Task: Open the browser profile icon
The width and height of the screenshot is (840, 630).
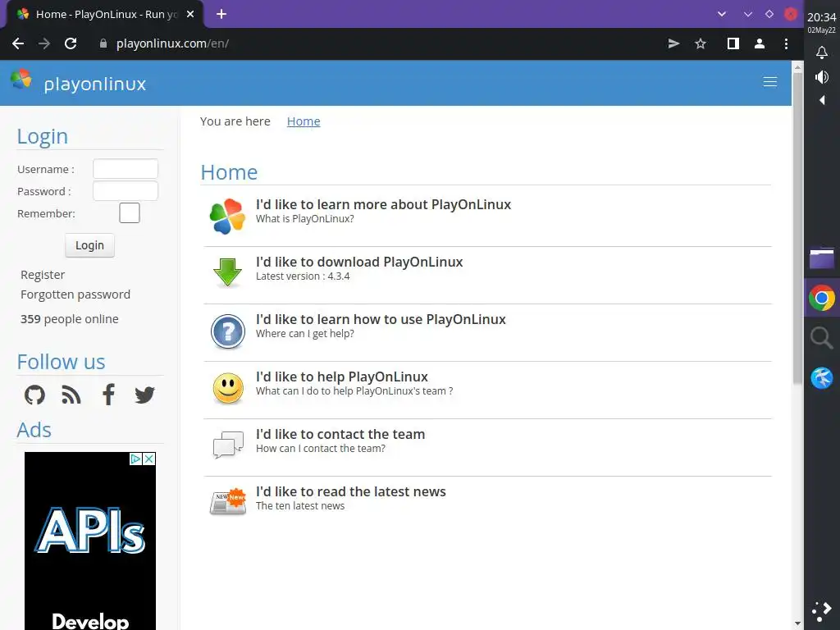Action: pos(759,44)
